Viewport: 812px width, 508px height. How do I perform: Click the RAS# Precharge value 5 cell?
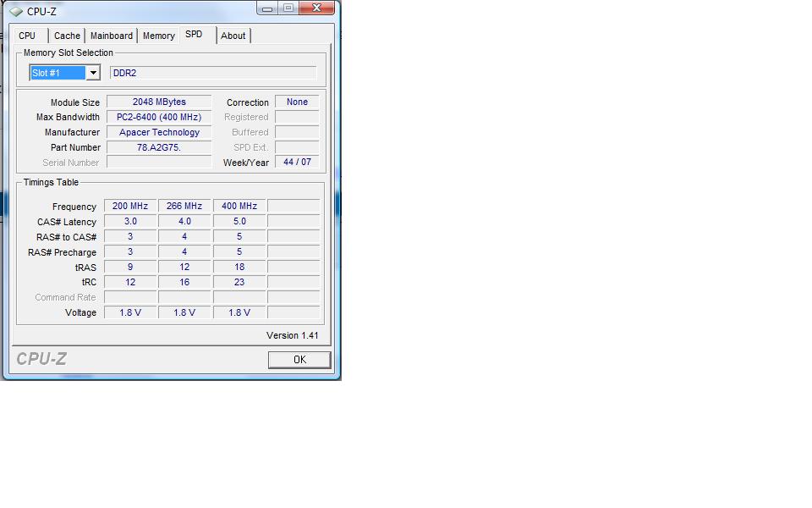point(239,251)
